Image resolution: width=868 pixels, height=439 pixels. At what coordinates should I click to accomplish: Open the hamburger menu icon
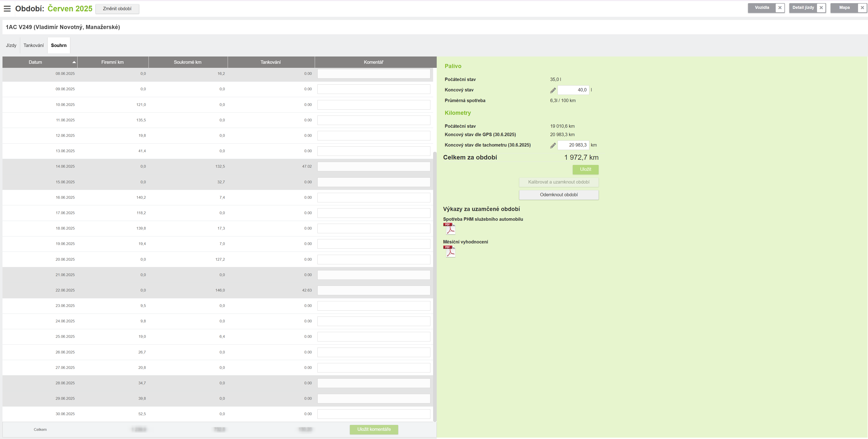coord(7,9)
